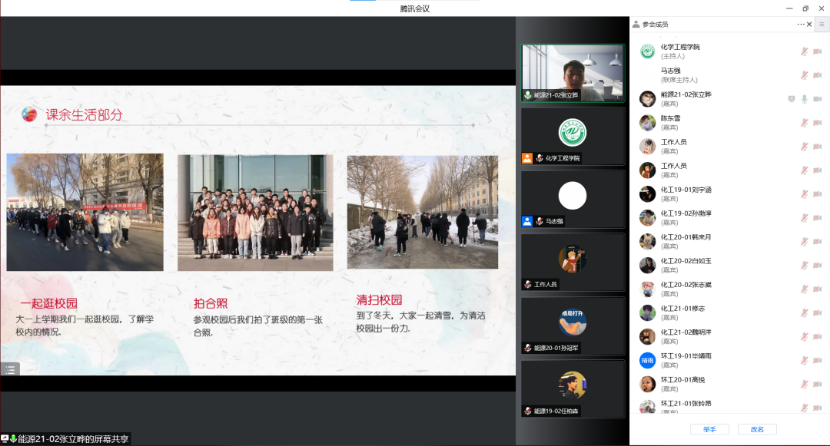The height and width of the screenshot is (446, 830).
Task: Restore the 腾讯会议 window size
Action: [x=806, y=8]
